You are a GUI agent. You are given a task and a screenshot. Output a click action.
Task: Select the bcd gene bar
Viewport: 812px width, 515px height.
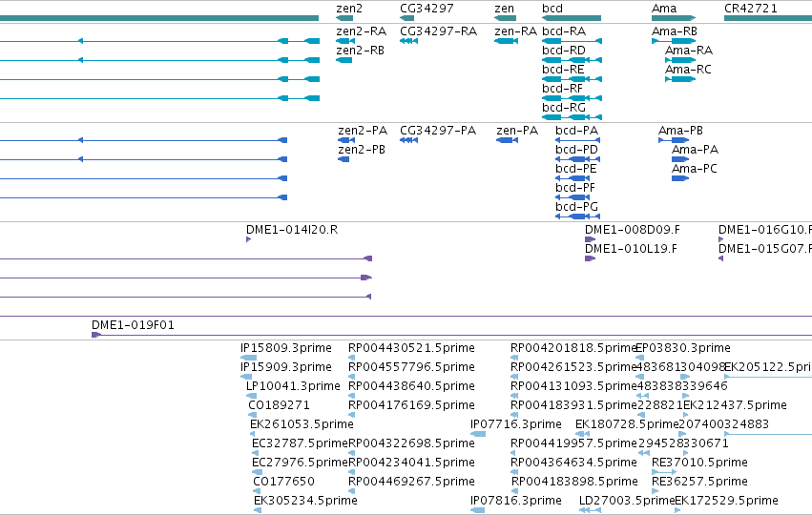click(x=572, y=18)
